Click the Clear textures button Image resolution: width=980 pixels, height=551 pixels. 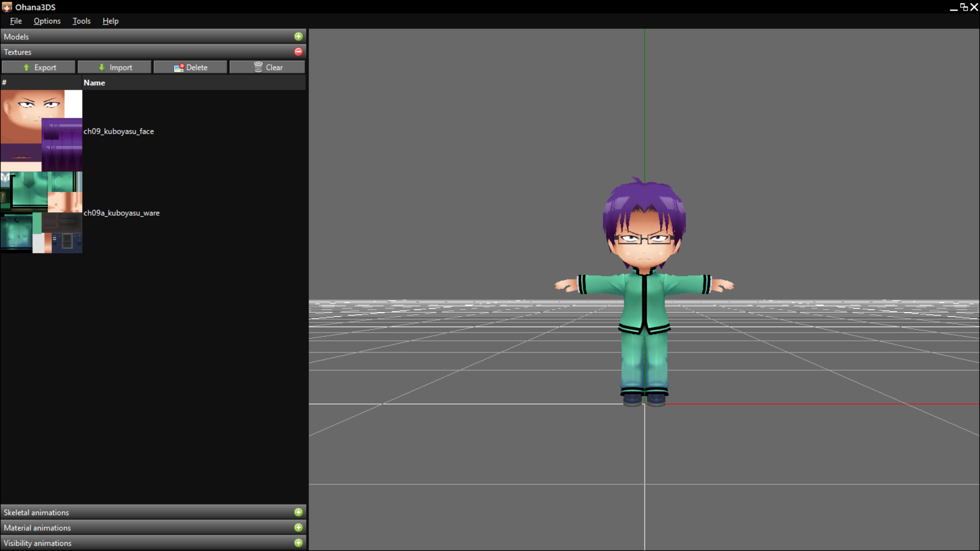click(267, 67)
